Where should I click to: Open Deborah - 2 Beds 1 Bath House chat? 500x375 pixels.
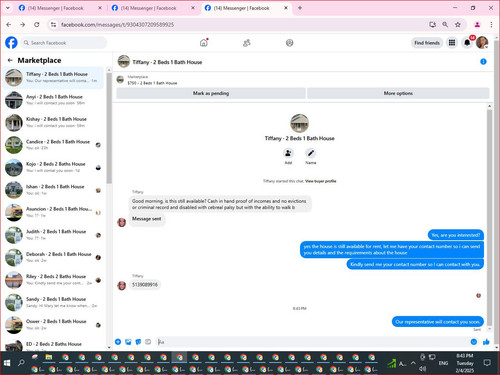click(x=53, y=257)
